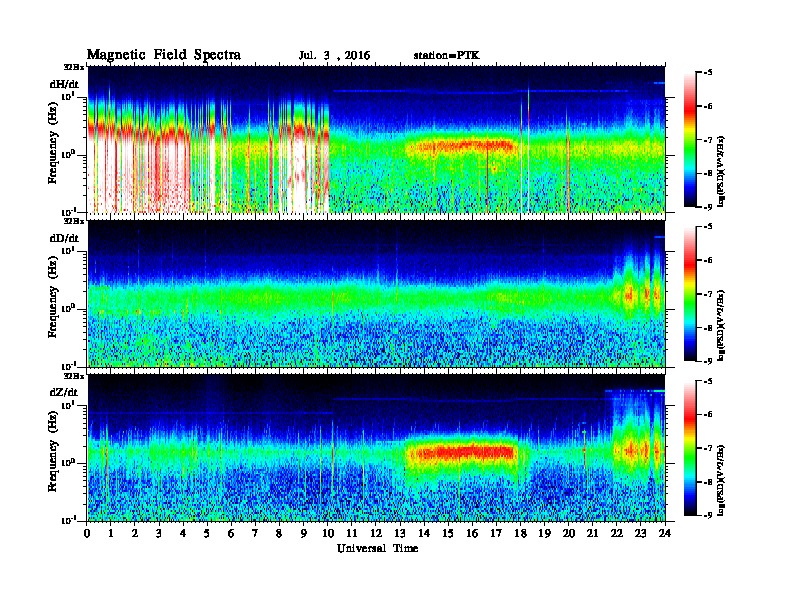Click hour tick label "16" on the time axis
792x612 pixels.
pos(472,534)
